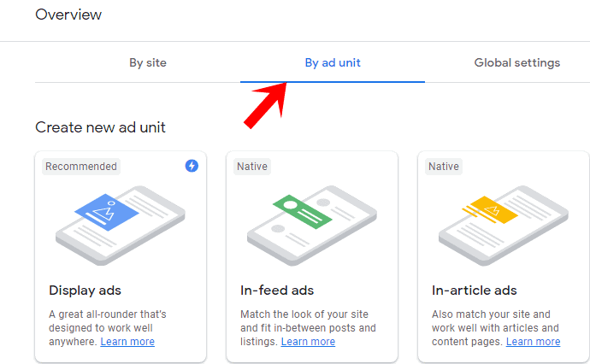Switch to the By site tab
Viewport: 590px width, 364px height.
pos(148,62)
